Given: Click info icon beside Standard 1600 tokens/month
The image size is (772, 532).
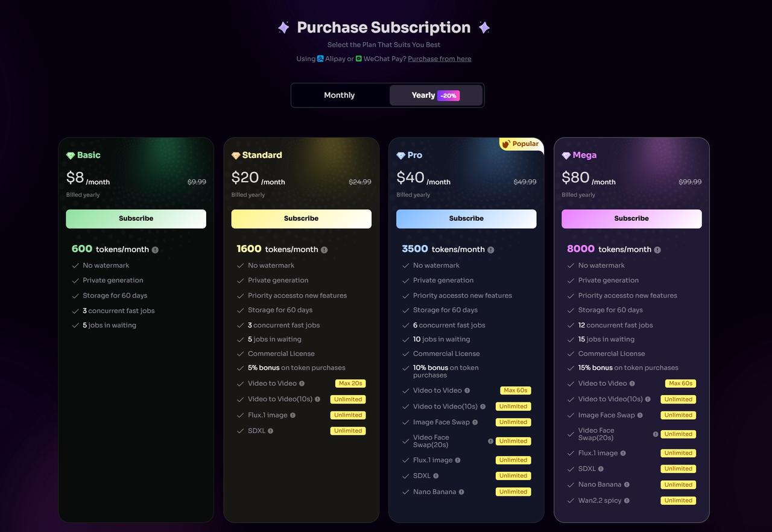Looking at the screenshot, I should (x=324, y=250).
